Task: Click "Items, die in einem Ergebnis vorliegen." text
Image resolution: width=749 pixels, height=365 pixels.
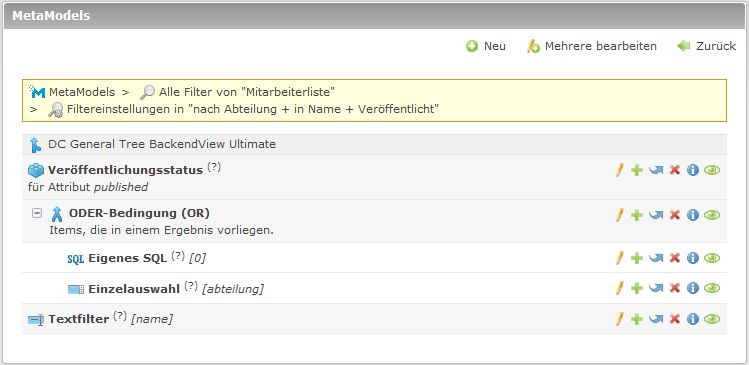Action: coord(161,230)
